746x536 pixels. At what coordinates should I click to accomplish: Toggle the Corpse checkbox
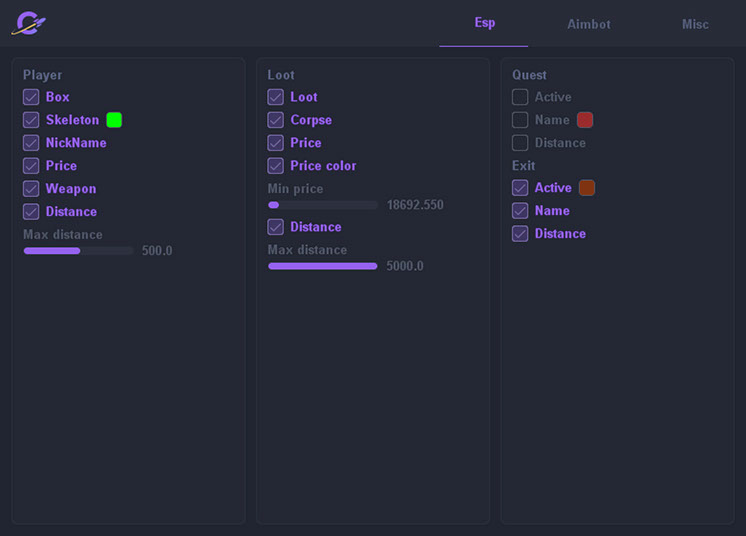click(276, 120)
